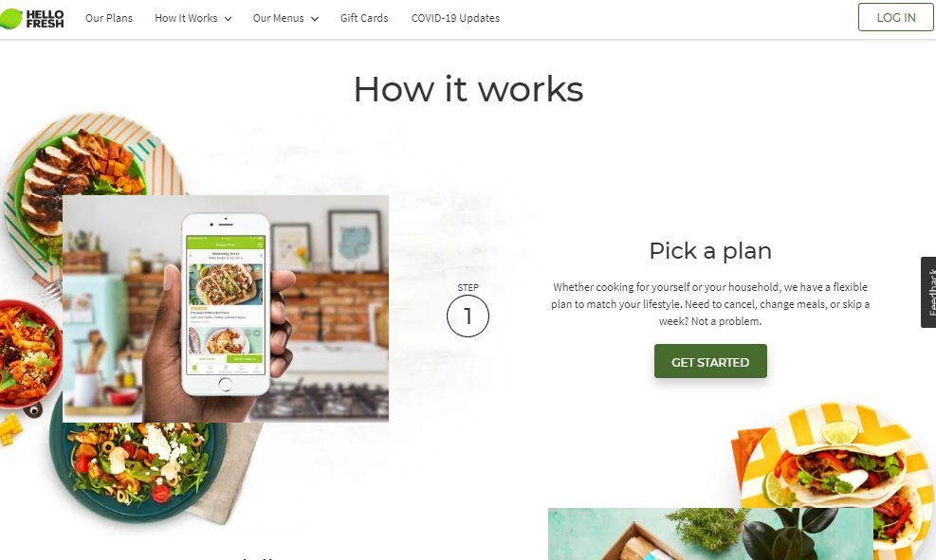Click the How it works heading

(468, 89)
